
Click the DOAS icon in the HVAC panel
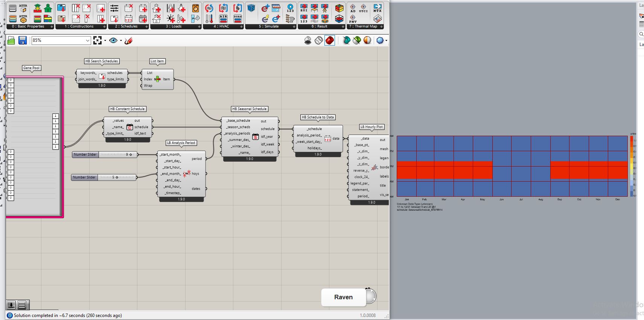(238, 18)
